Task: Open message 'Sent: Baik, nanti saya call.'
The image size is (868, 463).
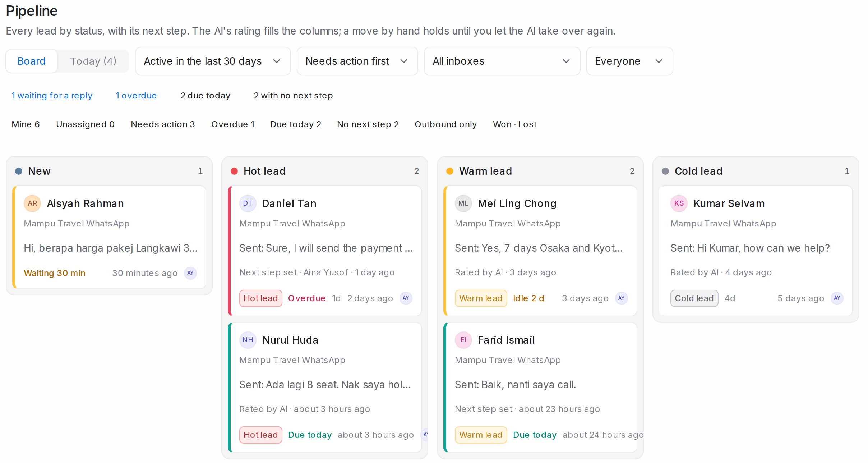Action: [516, 385]
